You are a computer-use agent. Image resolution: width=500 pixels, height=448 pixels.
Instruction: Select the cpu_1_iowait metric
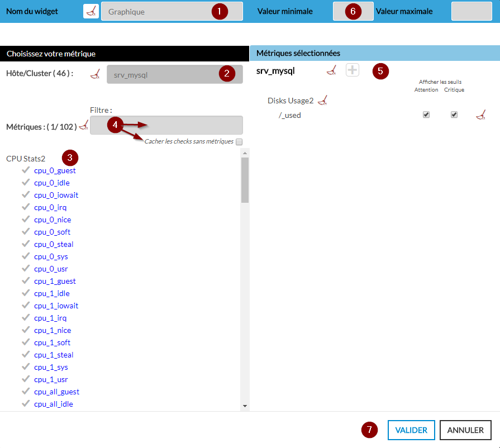56,306
